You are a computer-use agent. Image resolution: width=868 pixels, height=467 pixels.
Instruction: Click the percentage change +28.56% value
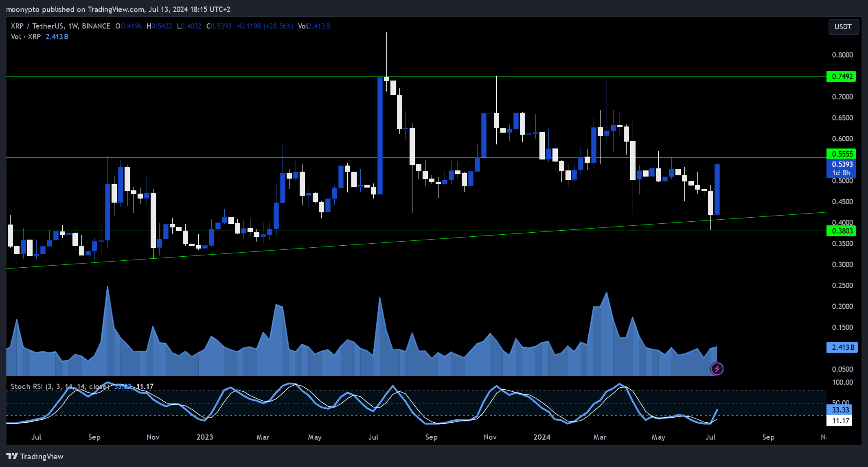point(278,26)
